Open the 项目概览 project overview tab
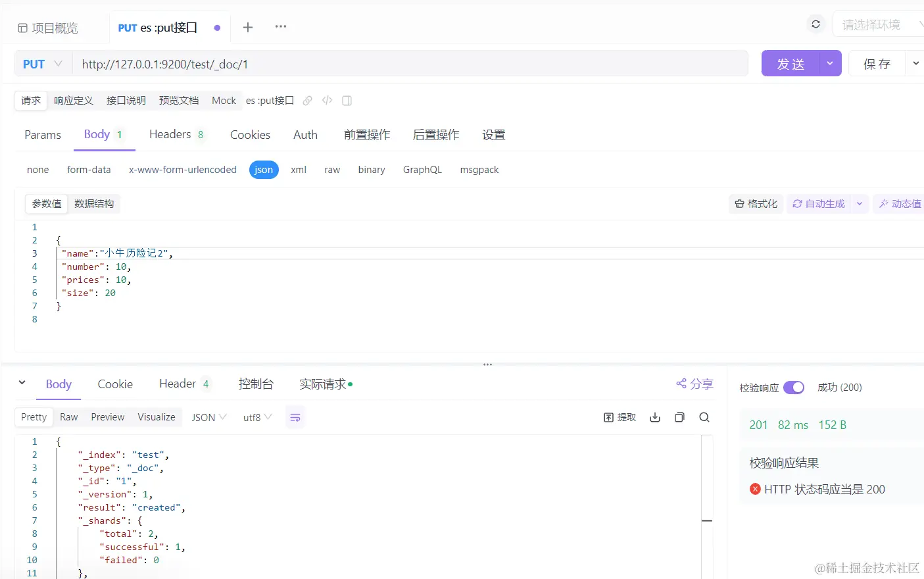 tap(48, 28)
